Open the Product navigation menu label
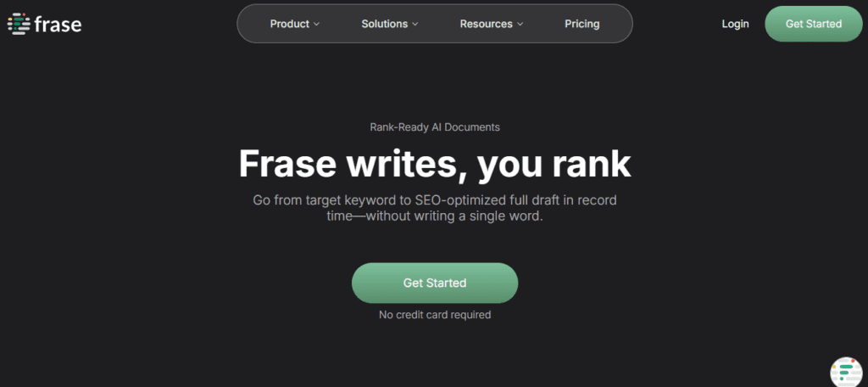 289,24
